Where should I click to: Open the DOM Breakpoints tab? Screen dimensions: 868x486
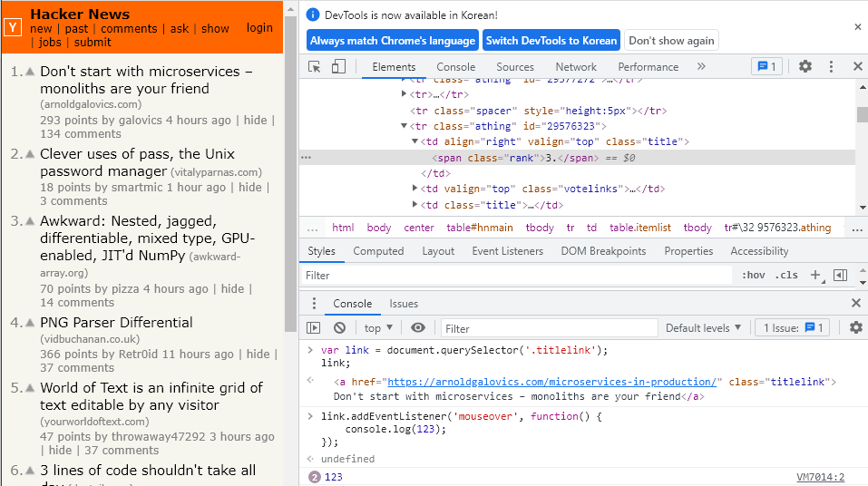pos(603,251)
